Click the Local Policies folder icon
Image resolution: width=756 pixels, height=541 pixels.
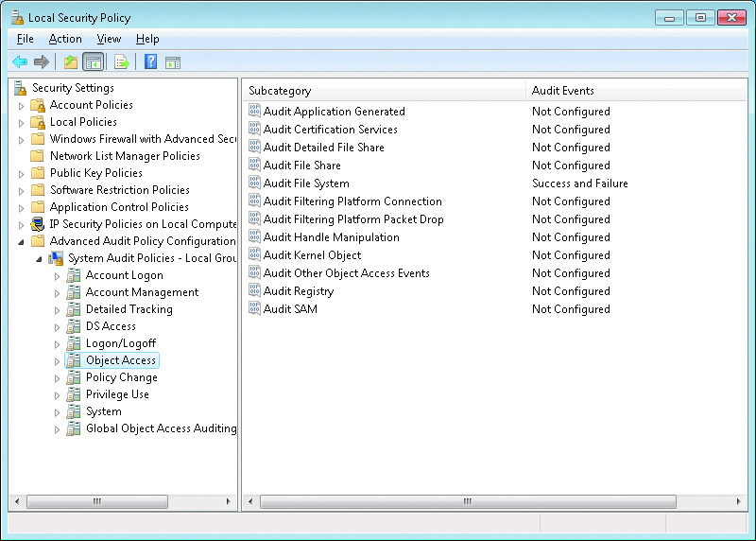click(x=38, y=122)
